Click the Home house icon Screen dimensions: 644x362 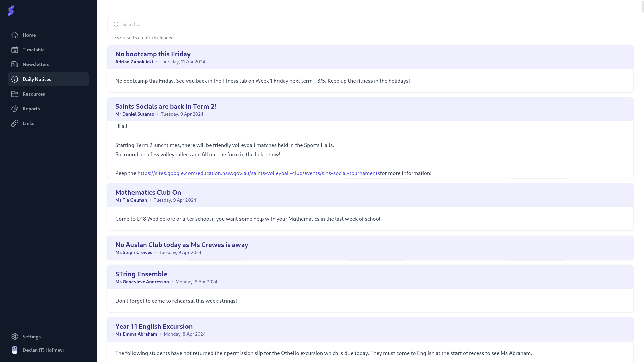click(15, 35)
